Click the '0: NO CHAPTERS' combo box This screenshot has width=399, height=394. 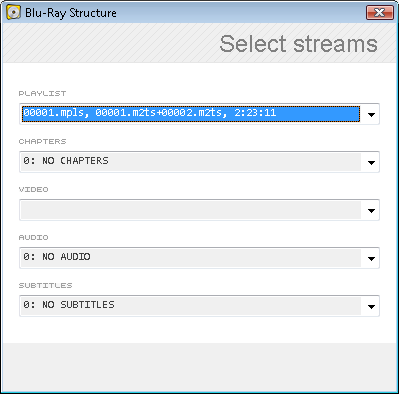[199, 162]
